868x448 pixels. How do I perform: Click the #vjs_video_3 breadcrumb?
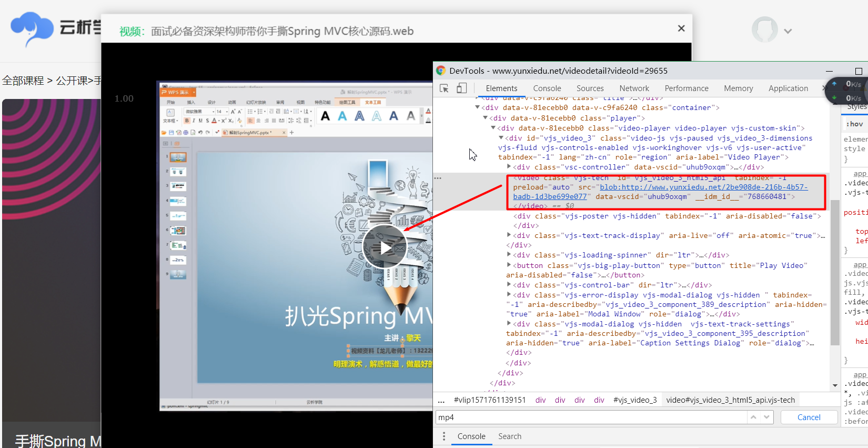[x=635, y=400]
